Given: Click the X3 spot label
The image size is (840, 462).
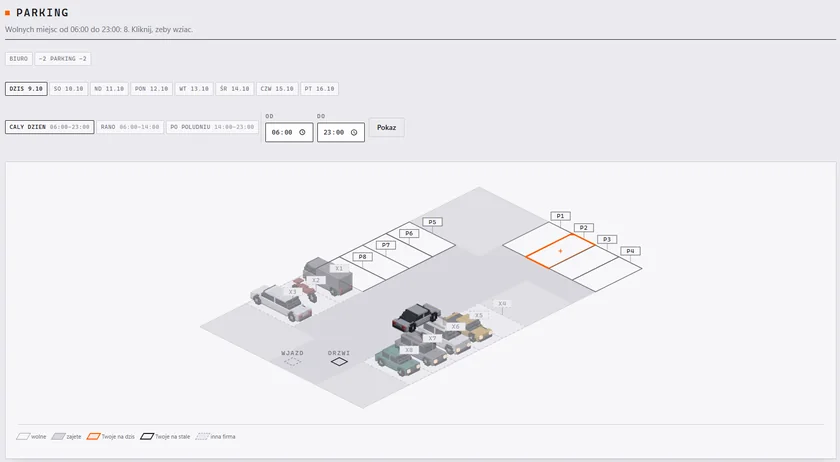Looking at the screenshot, I should click(292, 292).
